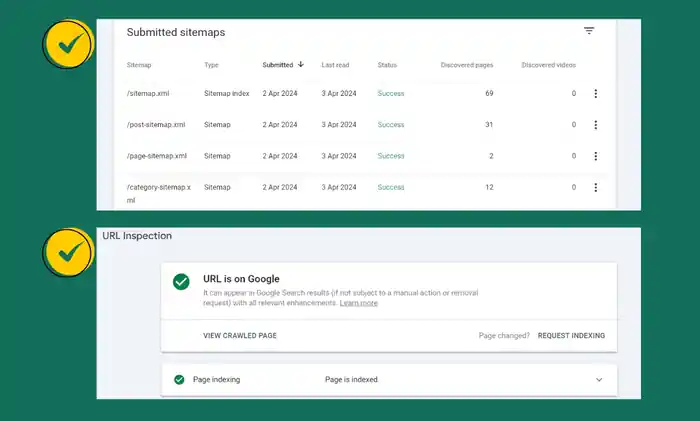This screenshot has height=421, width=700.
Task: Open the filter icon for submitted sitemaps
Action: click(x=589, y=31)
